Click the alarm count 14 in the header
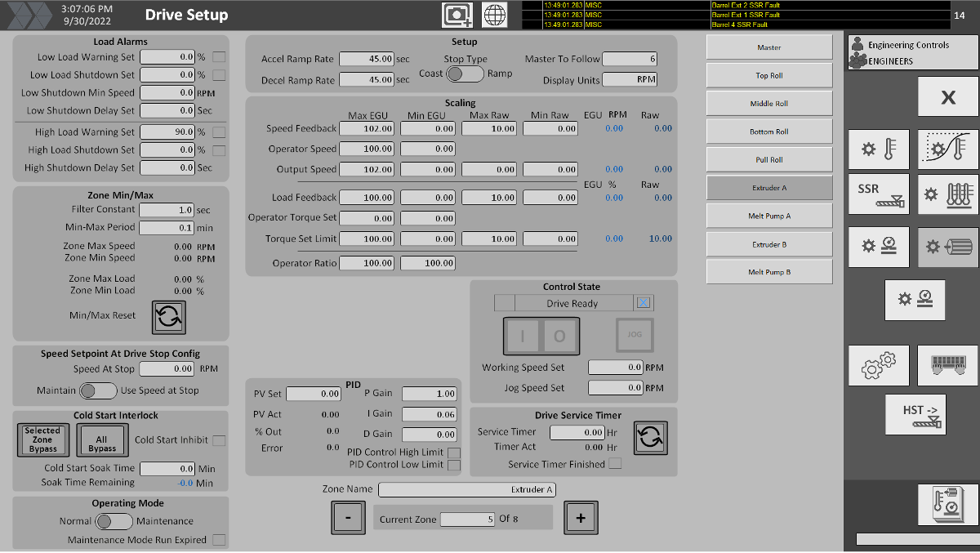 click(959, 16)
